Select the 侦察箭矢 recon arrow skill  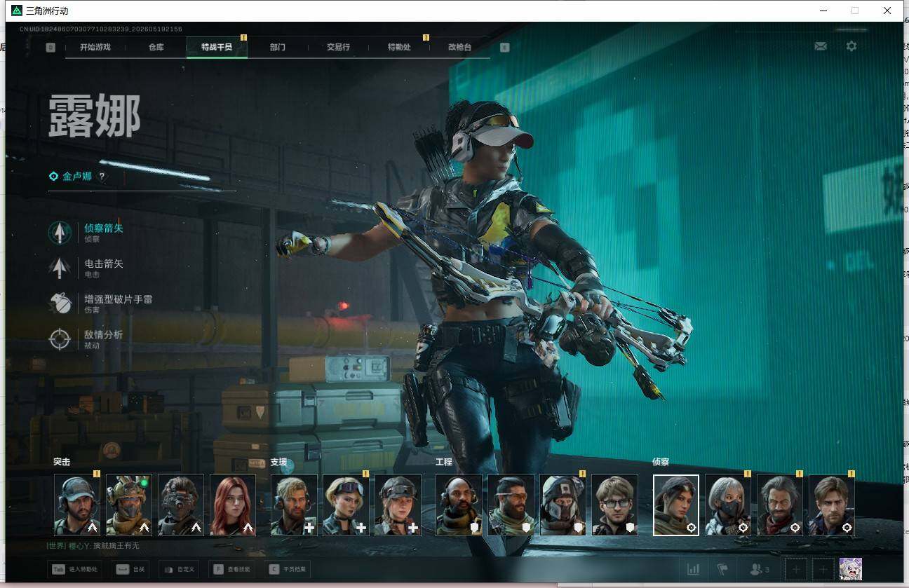coord(88,233)
